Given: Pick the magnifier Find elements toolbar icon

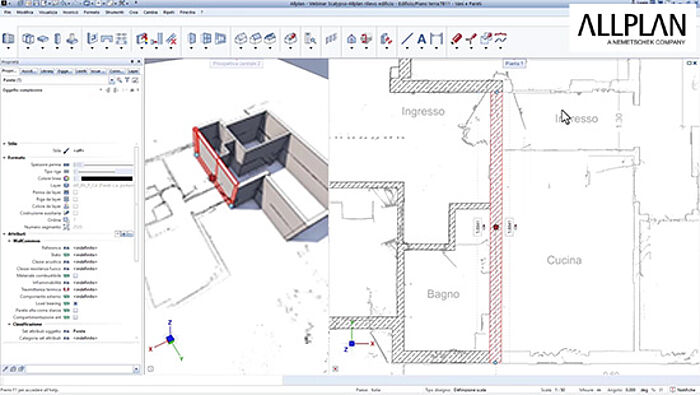Looking at the screenshot, I should [x=310, y=39].
